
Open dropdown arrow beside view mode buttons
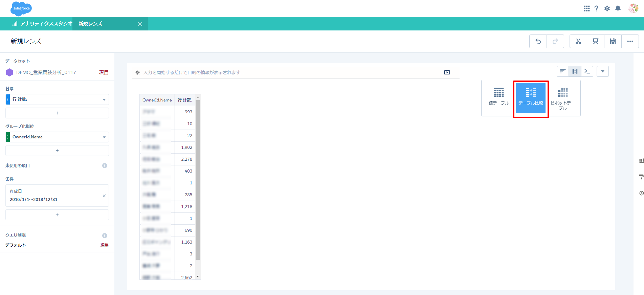click(x=602, y=71)
